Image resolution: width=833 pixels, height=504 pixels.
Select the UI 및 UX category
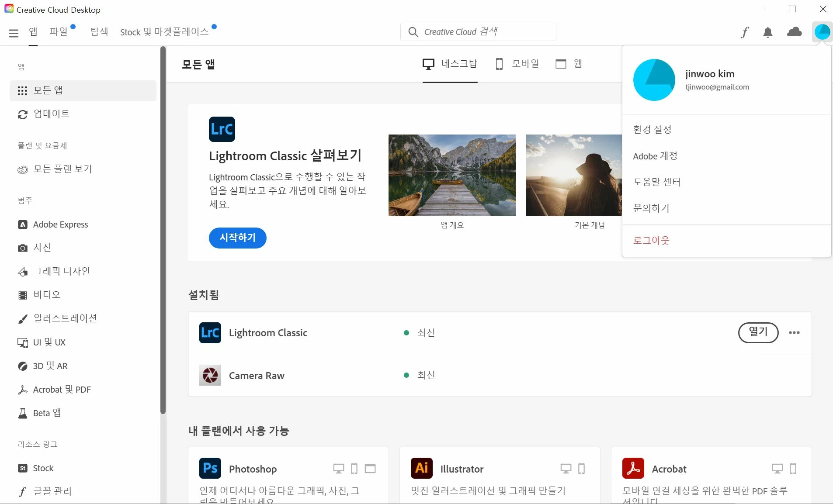pos(42,342)
